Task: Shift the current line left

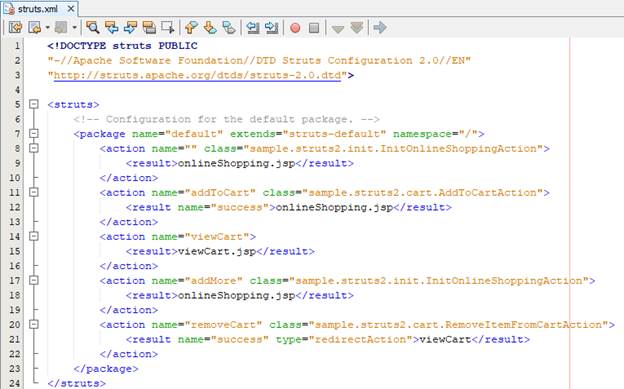Action: tap(252, 27)
